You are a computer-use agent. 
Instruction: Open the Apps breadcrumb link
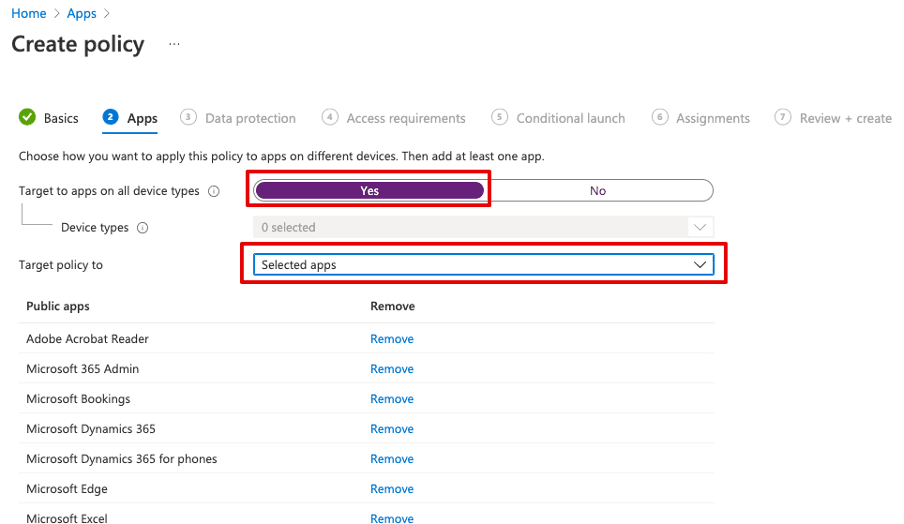82,13
